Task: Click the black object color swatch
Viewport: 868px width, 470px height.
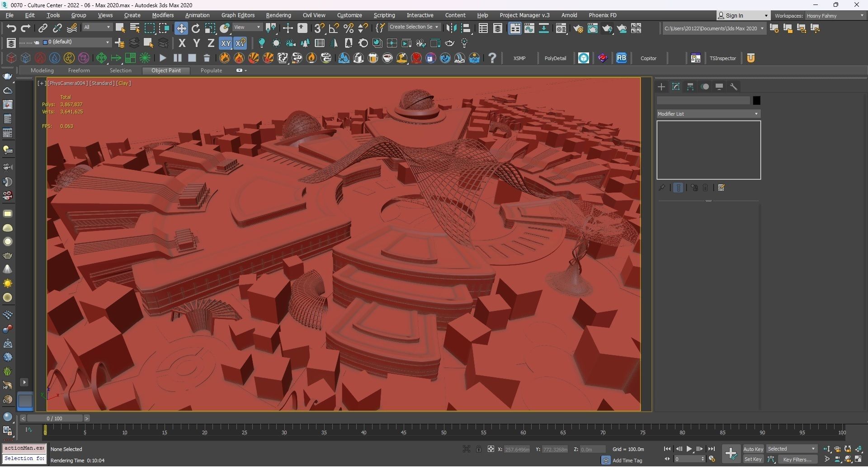Action: (x=756, y=100)
